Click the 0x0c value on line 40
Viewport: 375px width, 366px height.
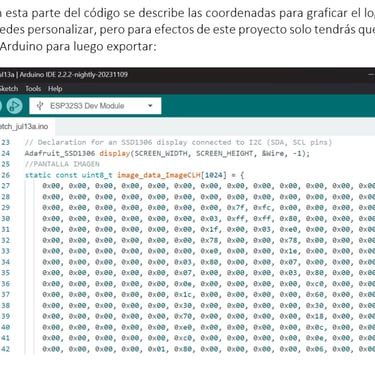[315, 327]
